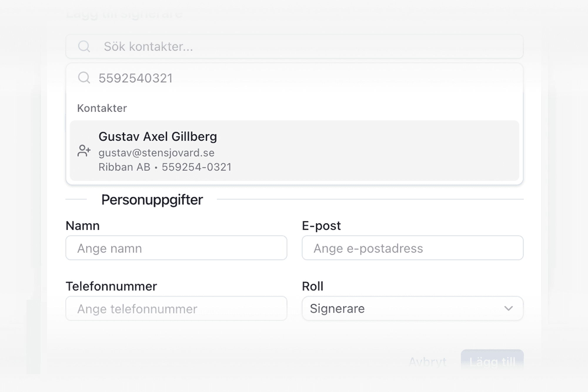Screen dimensions: 588x392
Task: Click the magnifier icon beside Sök kontakter
Action: [84, 46]
